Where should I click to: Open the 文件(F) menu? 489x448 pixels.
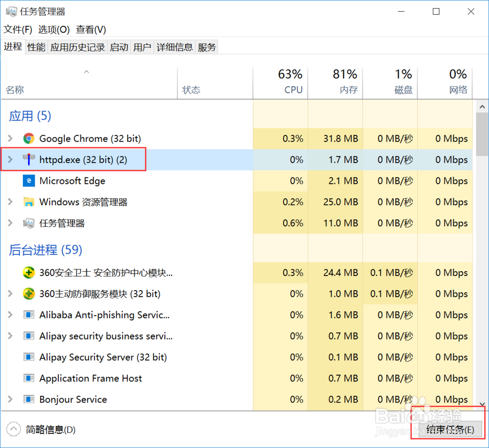[18, 30]
